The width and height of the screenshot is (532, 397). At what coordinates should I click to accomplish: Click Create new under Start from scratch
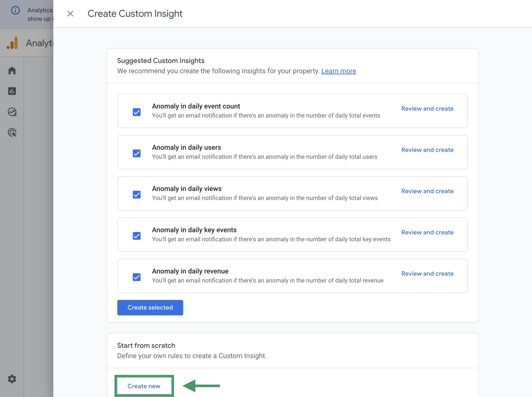point(144,386)
